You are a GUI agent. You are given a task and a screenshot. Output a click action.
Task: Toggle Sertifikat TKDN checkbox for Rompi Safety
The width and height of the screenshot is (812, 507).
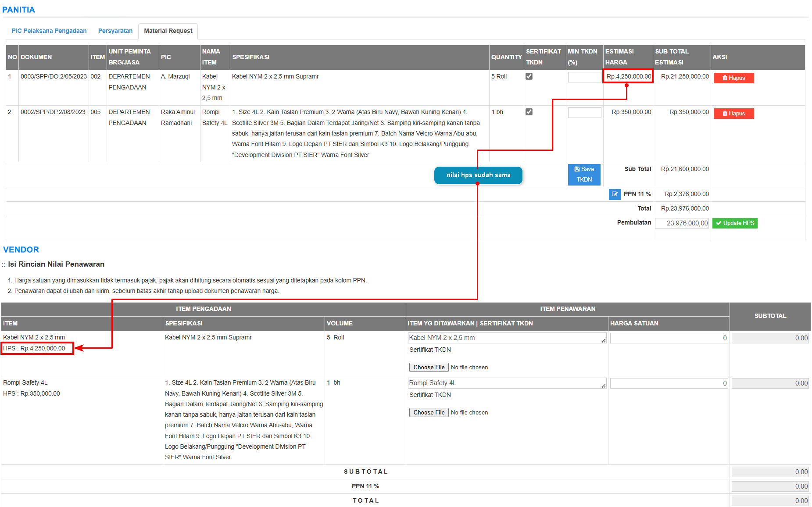(529, 112)
